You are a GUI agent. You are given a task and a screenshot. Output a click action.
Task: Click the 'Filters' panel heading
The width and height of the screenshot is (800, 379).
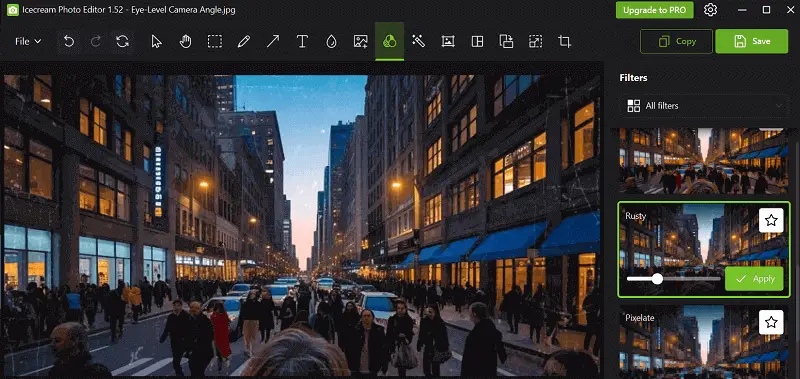click(x=633, y=78)
